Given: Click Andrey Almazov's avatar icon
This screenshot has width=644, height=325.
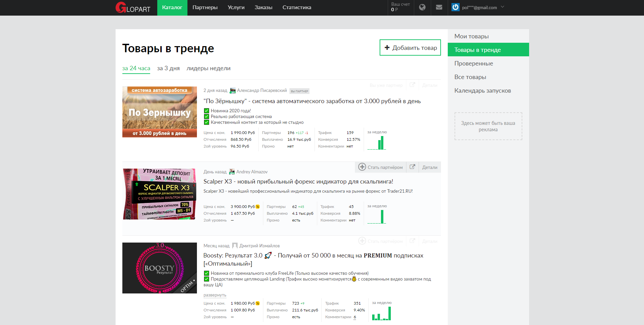Looking at the screenshot, I should (x=232, y=172).
